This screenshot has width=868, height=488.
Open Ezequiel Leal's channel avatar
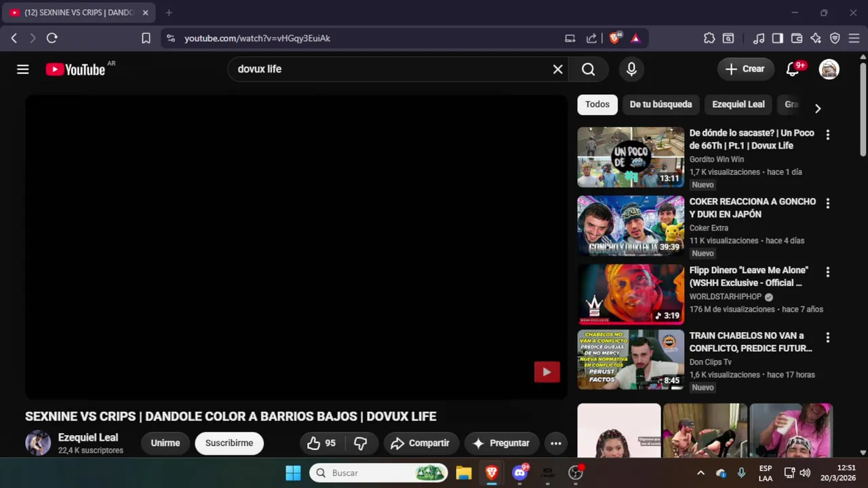pyautogui.click(x=38, y=443)
